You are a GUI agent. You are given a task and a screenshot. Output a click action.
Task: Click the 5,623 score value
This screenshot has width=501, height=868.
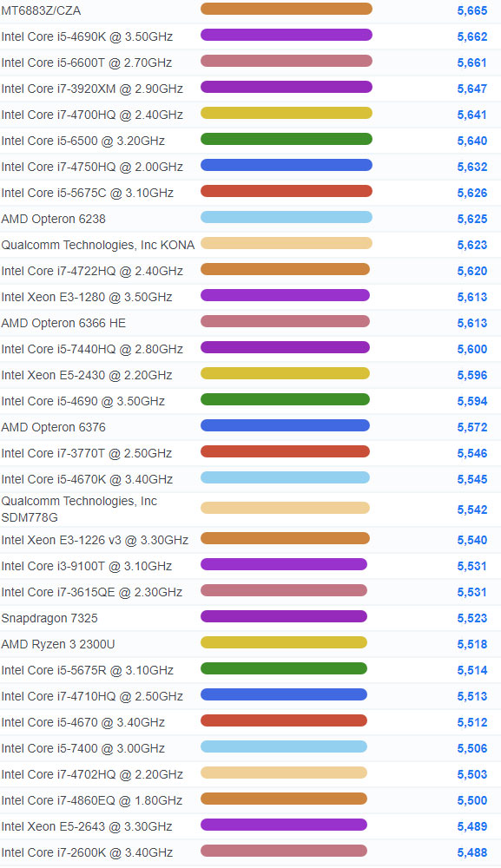click(x=472, y=245)
